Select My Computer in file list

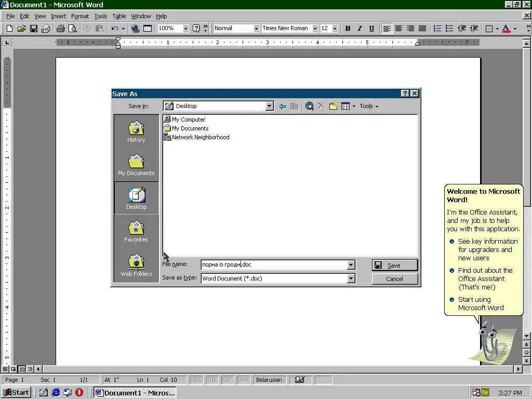pos(184,119)
